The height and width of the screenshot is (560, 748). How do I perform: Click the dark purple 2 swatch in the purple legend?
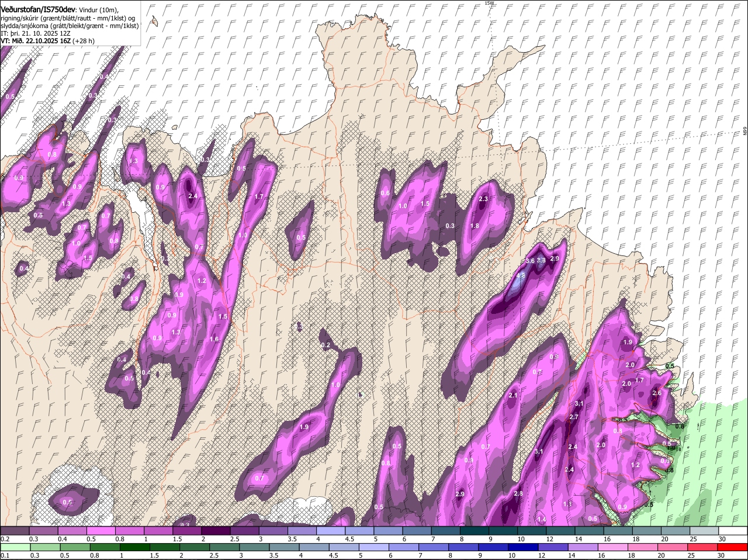click(x=216, y=531)
